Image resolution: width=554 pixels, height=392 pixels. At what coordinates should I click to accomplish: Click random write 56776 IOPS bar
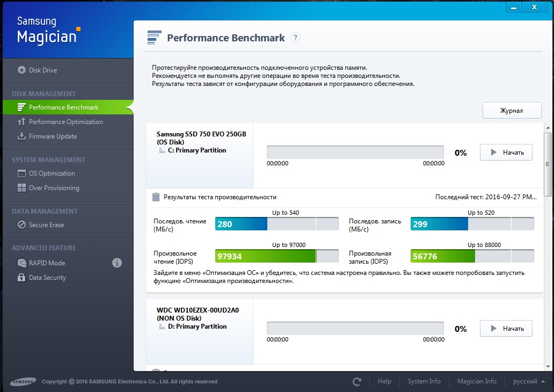[x=472, y=256]
